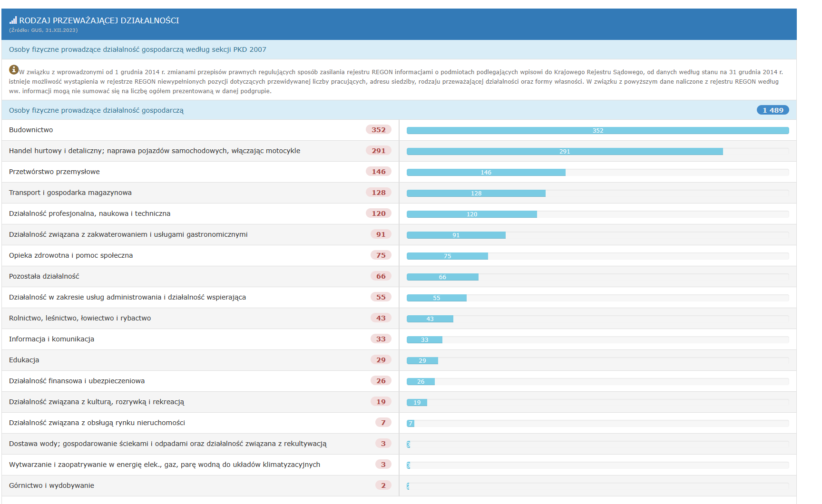Select the Przetwórstwo przemysłowe row label
Viewport: 822px width, 504px height.
tap(54, 172)
